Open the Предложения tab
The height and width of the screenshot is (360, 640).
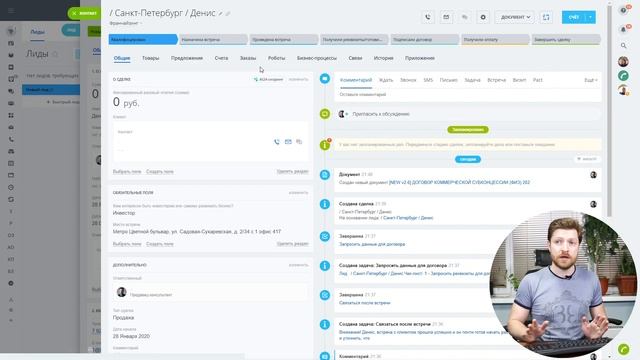point(187,58)
